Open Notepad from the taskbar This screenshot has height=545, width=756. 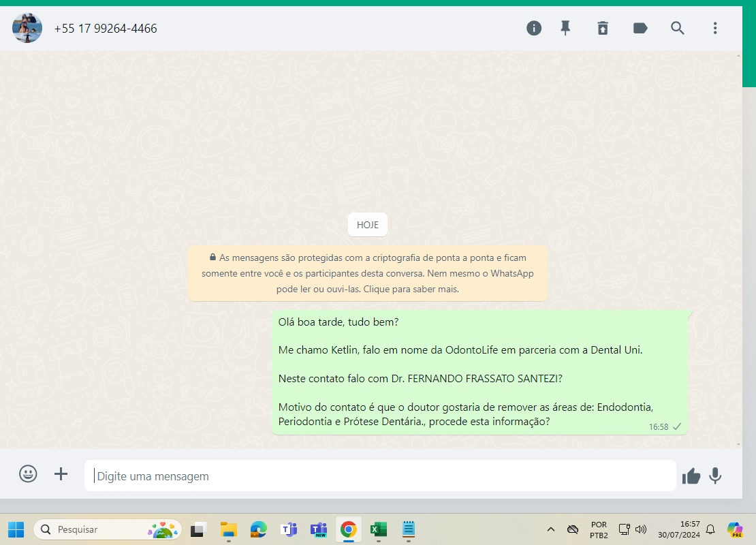pos(409,529)
